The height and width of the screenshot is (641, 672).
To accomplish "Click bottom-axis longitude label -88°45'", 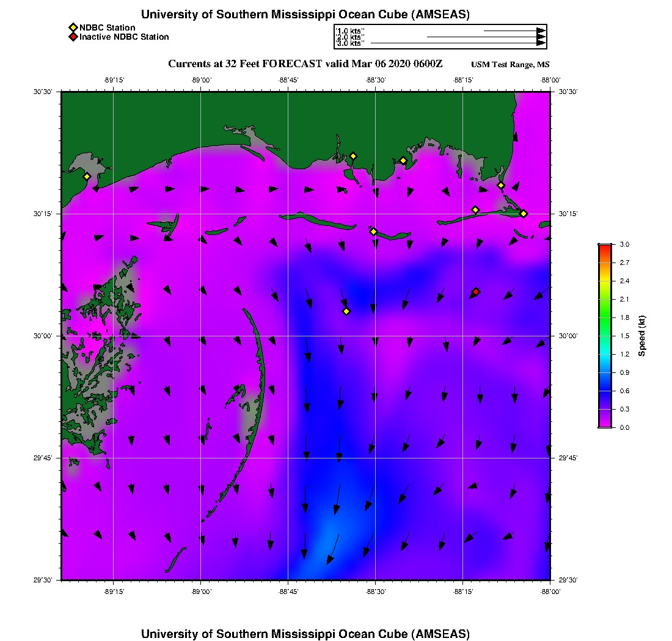I will point(288,592).
